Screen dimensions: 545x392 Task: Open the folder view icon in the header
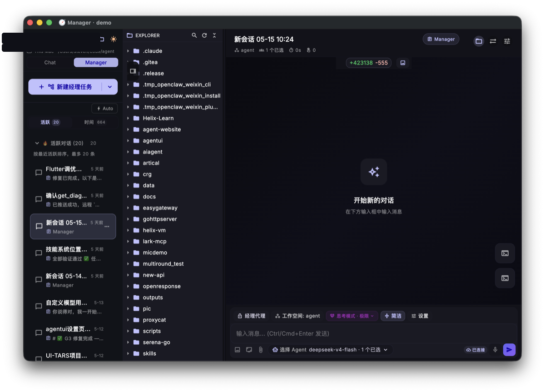(479, 41)
